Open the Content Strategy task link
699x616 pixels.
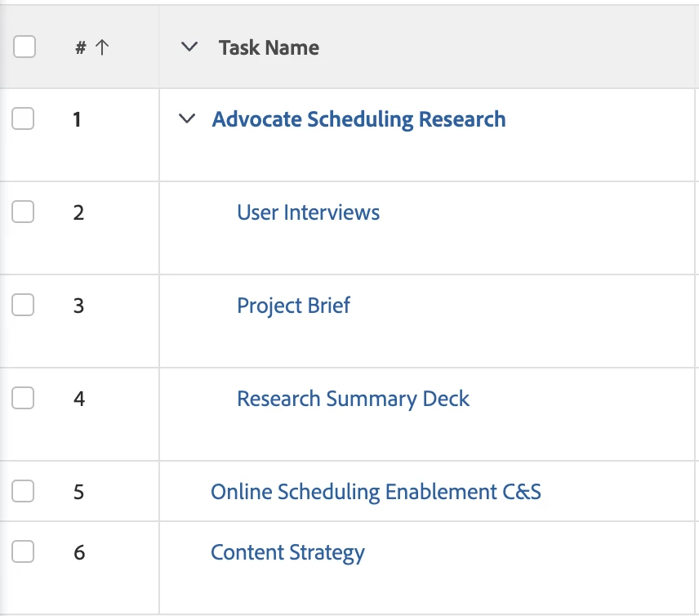[x=287, y=552]
